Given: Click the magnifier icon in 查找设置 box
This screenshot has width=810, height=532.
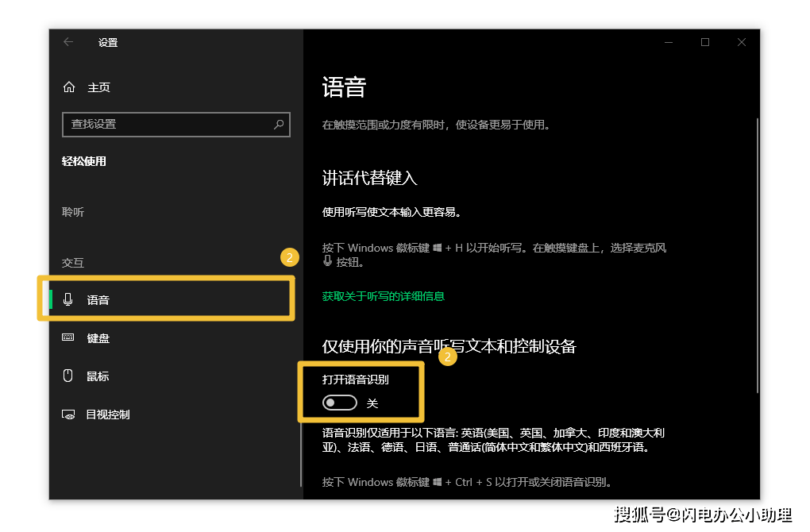Looking at the screenshot, I should (279, 125).
